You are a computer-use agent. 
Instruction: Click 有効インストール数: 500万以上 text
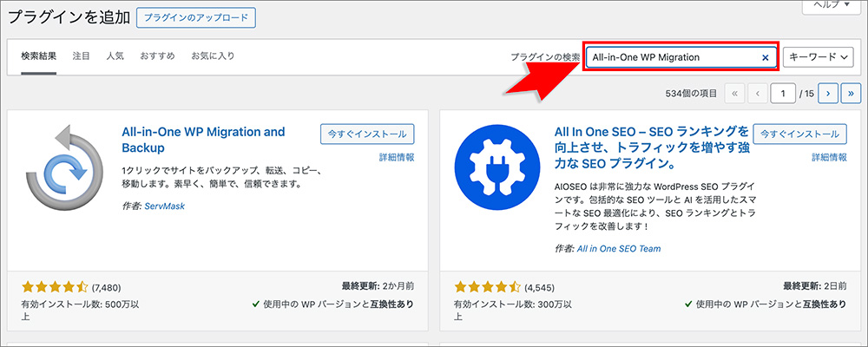80,311
